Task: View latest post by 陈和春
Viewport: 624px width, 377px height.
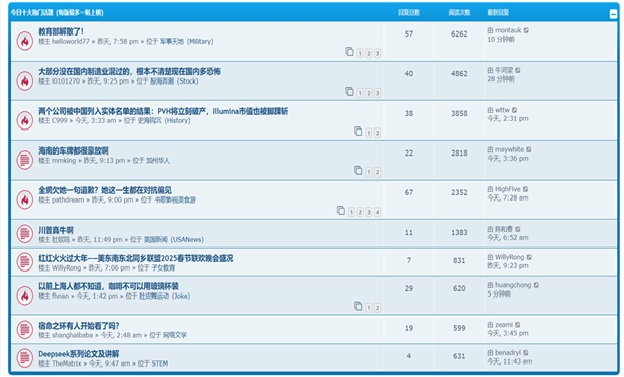Action: 518,229
